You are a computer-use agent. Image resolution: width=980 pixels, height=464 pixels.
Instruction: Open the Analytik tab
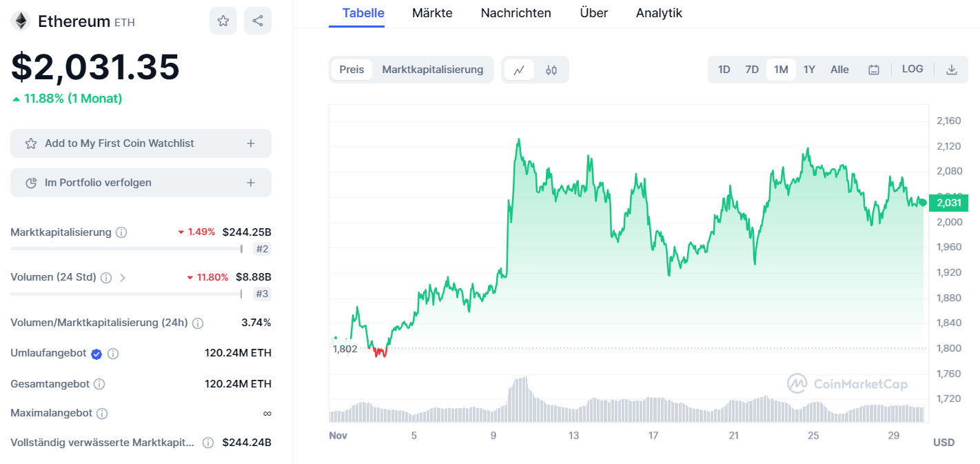[659, 13]
